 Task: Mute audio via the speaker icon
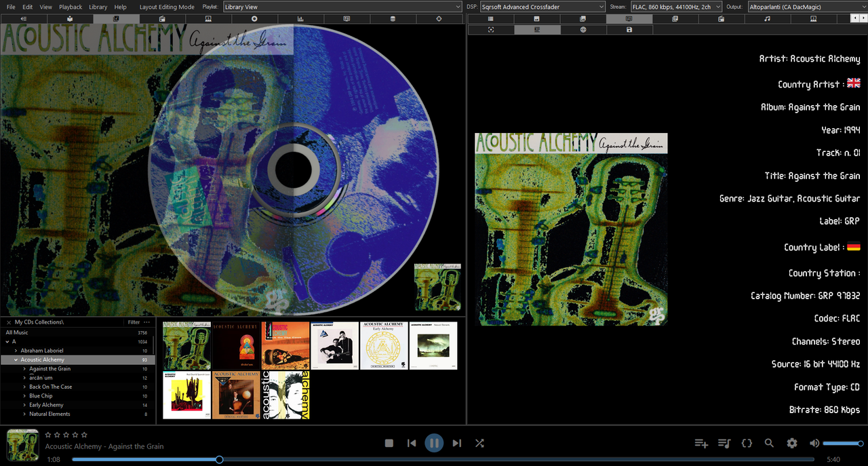[814, 443]
